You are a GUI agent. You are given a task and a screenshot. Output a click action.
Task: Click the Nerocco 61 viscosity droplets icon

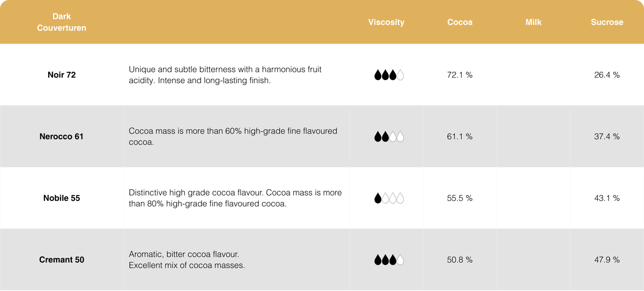pos(389,137)
